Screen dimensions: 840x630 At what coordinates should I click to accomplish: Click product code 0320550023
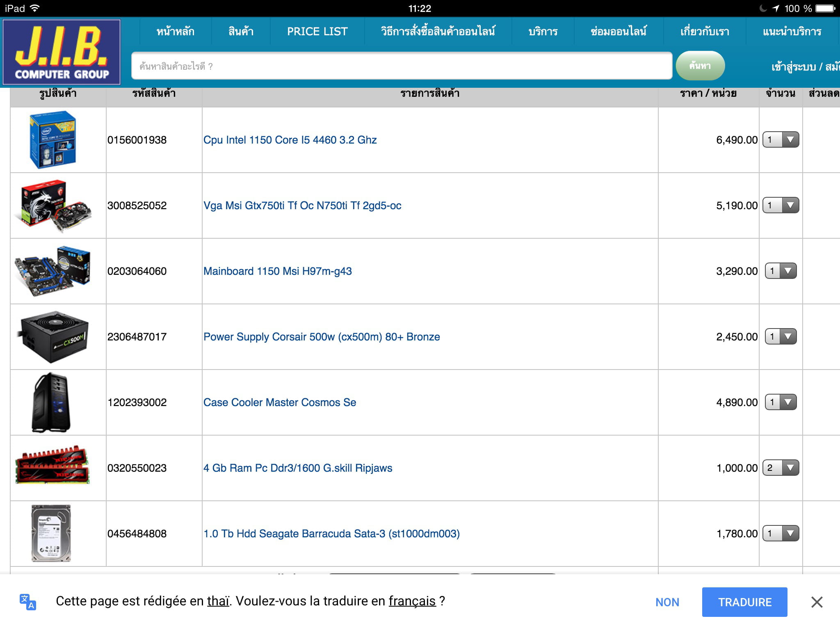137,468
